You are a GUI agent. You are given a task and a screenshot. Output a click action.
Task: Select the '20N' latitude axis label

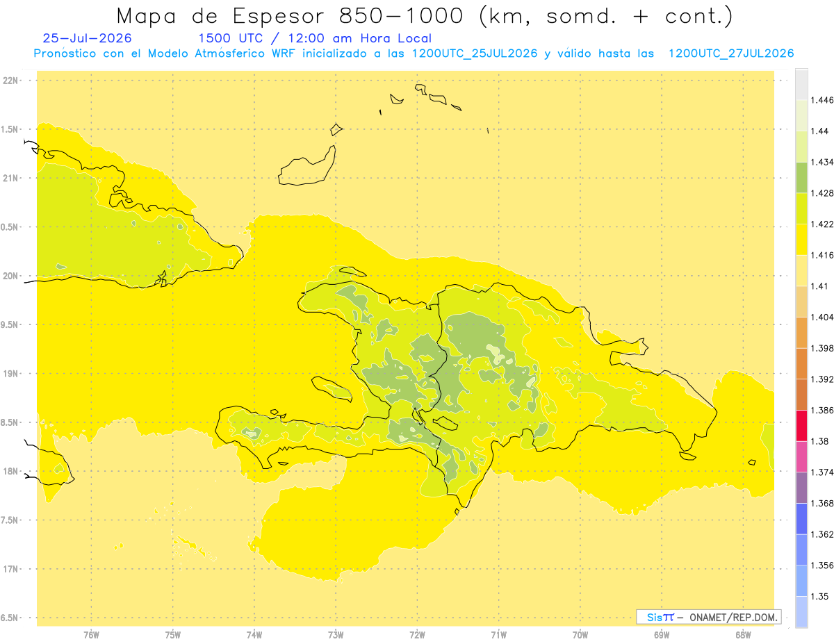pyautogui.click(x=10, y=276)
